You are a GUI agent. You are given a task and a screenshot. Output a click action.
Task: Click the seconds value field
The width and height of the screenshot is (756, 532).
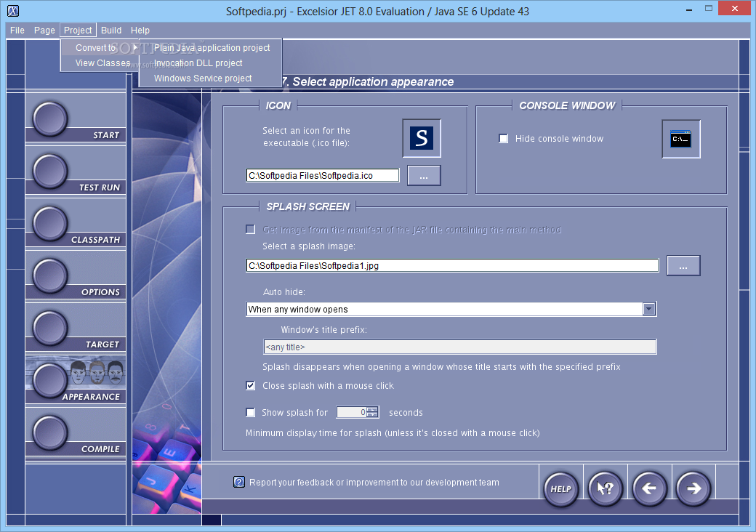tap(352, 413)
